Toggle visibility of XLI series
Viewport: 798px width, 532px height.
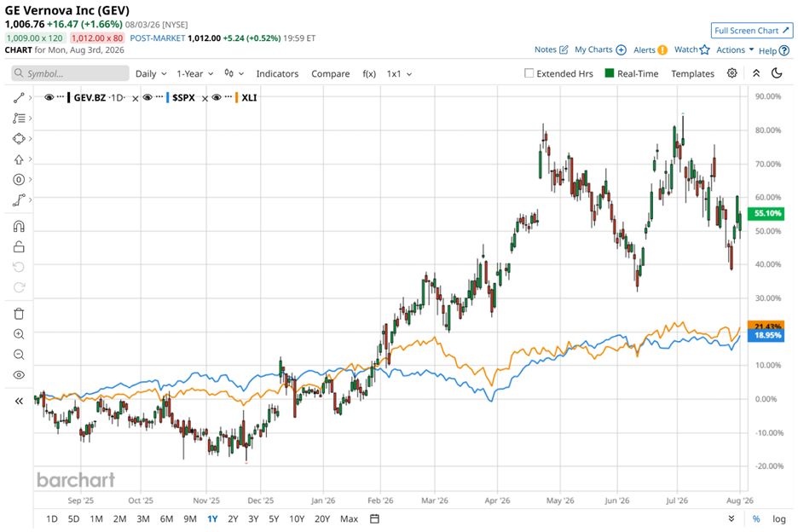click(217, 98)
